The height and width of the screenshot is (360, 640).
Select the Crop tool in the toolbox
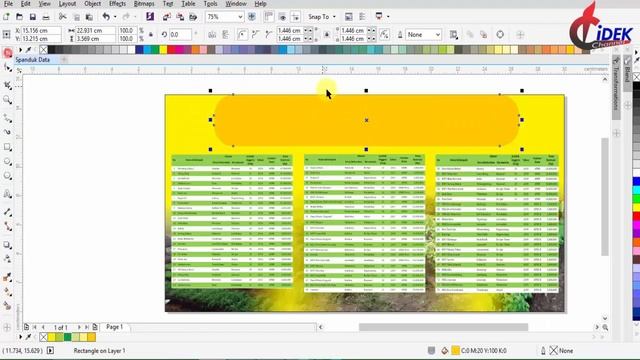7,85
